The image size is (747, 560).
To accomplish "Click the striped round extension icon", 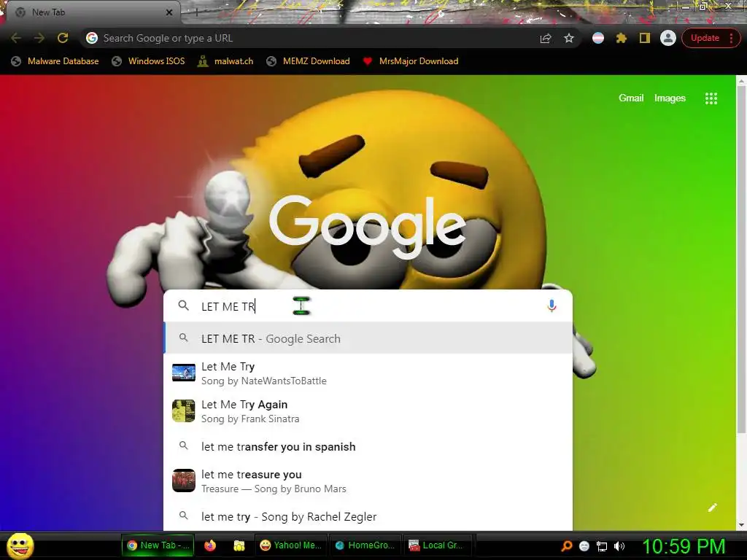I will click(598, 38).
